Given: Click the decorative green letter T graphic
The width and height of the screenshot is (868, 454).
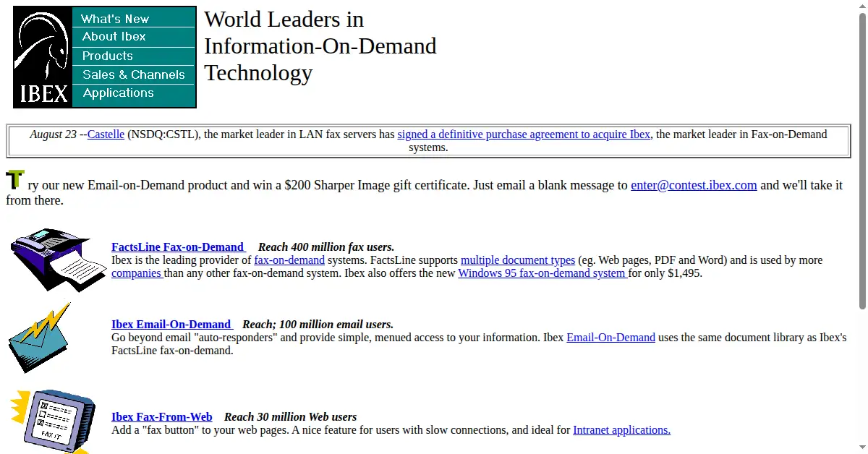Looking at the screenshot, I should click(x=15, y=179).
